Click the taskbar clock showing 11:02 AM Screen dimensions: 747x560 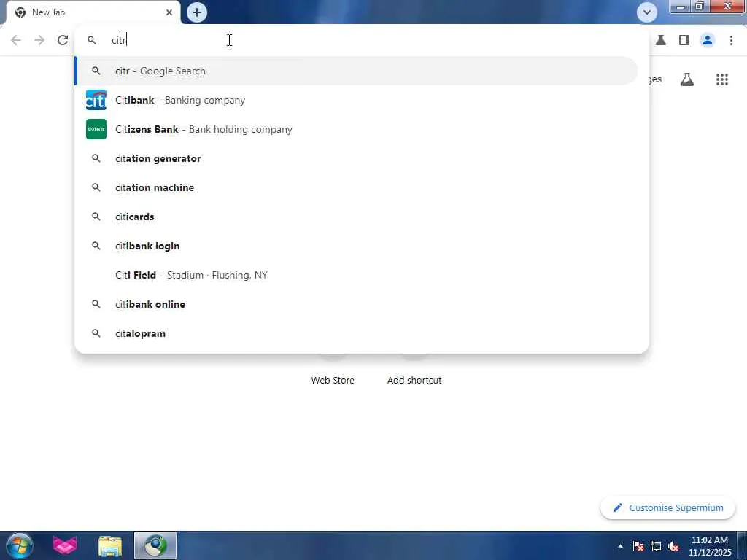[709, 546]
